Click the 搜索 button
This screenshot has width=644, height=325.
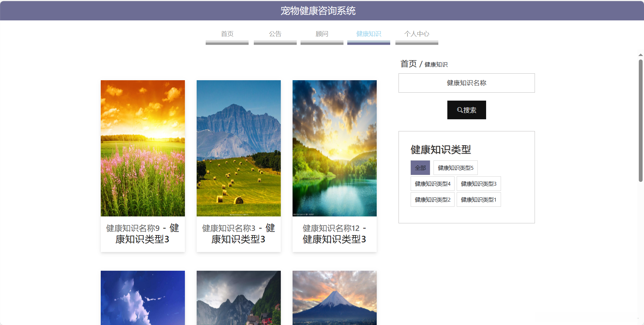tap(466, 110)
